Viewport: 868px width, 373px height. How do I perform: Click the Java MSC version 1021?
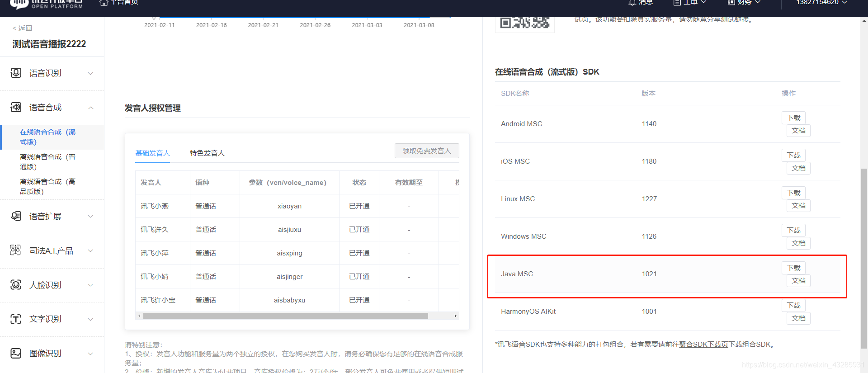[649, 274]
